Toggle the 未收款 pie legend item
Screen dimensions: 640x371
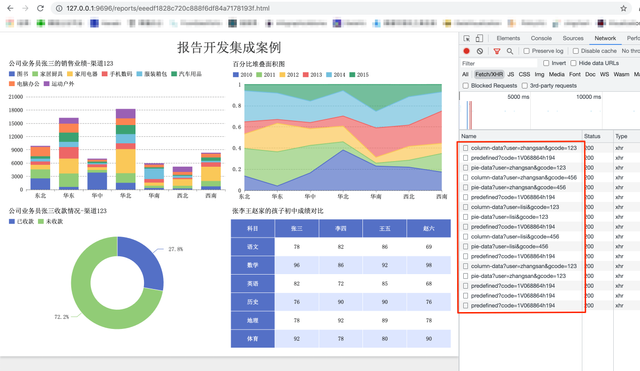(51, 222)
